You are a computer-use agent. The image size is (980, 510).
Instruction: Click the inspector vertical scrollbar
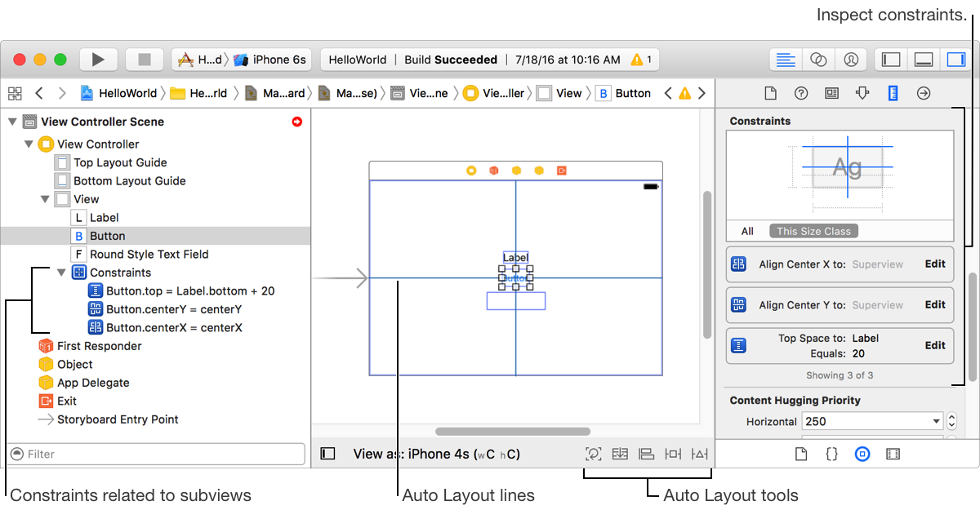[x=973, y=327]
